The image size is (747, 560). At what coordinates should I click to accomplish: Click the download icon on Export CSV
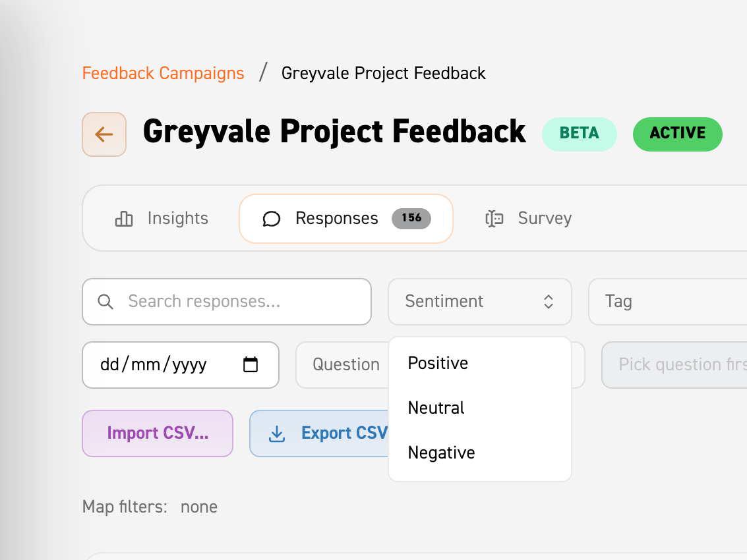(x=277, y=434)
